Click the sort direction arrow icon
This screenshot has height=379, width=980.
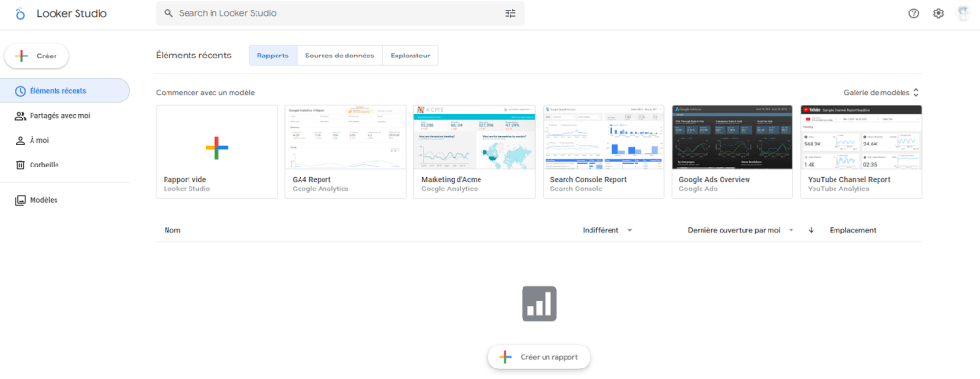pos(812,230)
